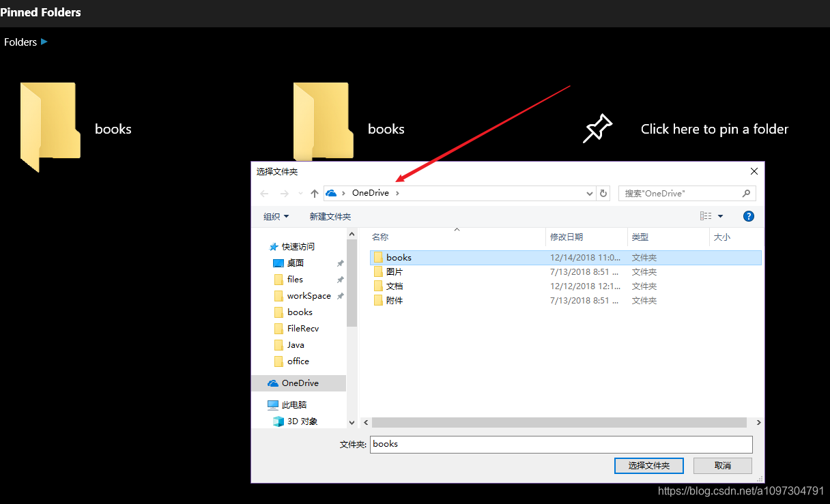Open 桌面 in quick access
This screenshot has height=504, width=830.
pyautogui.click(x=289, y=263)
